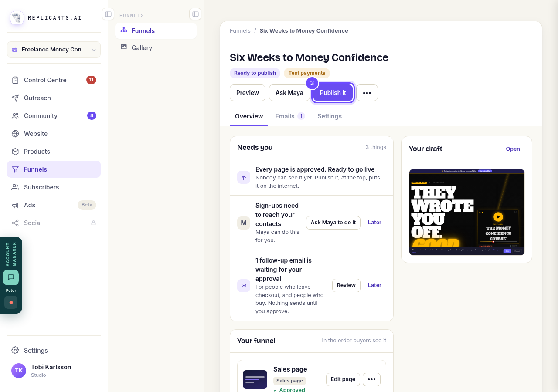Click Ask Maya to do it
The image size is (558, 392).
tap(333, 223)
